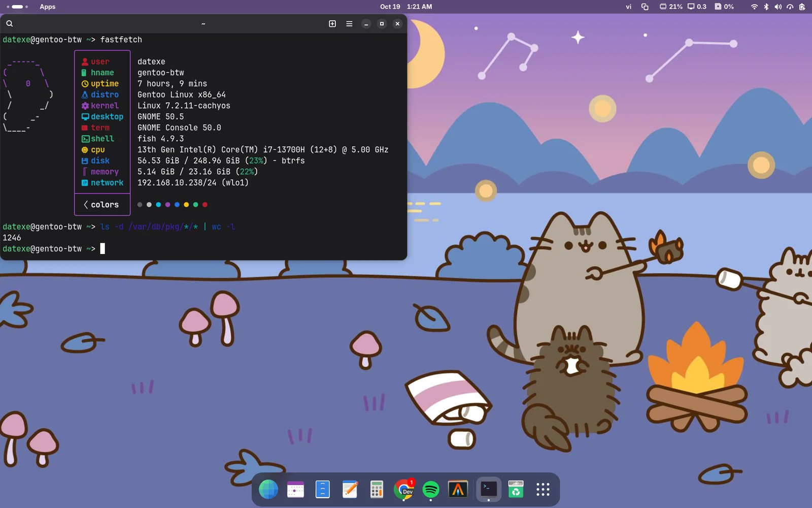Open Spotify from the dock
812x508 pixels.
coord(431,489)
